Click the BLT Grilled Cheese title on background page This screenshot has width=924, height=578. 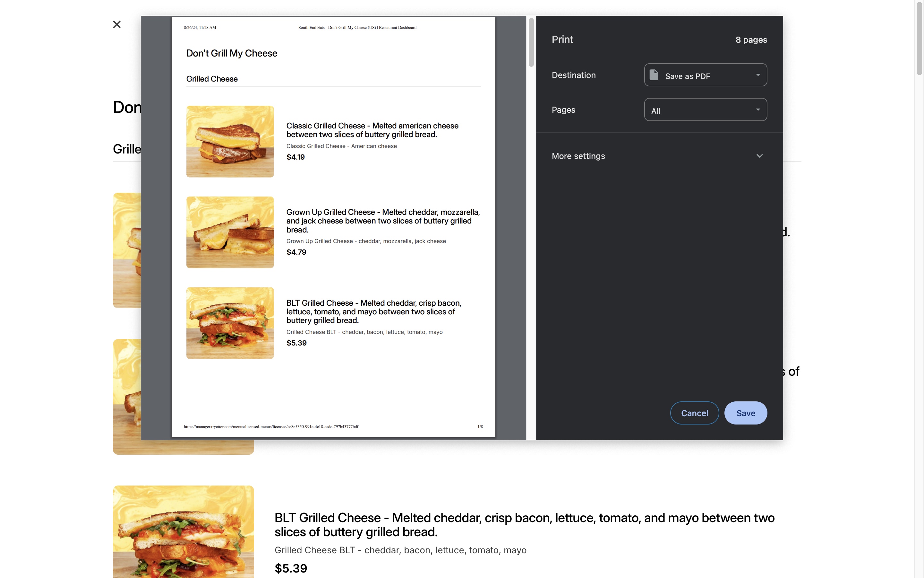[x=524, y=524]
